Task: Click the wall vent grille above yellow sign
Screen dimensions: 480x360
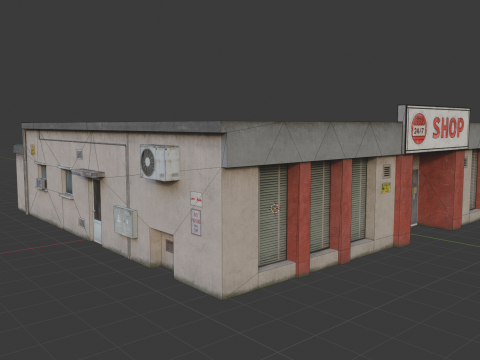Action: (x=387, y=171)
